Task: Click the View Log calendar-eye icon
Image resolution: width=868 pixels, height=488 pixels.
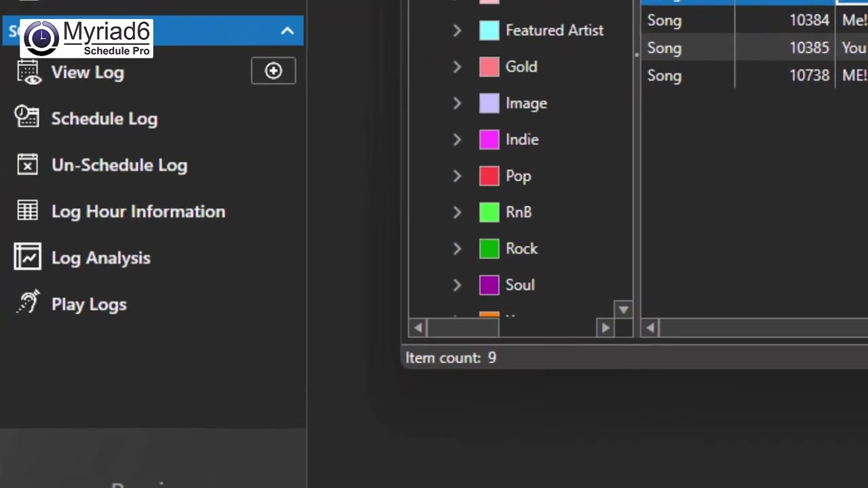Action: (28, 72)
